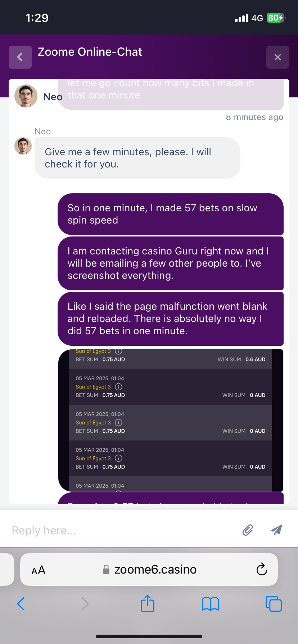298x644 pixels.
Task: Tap the Safari reload page icon
Action: tap(262, 569)
